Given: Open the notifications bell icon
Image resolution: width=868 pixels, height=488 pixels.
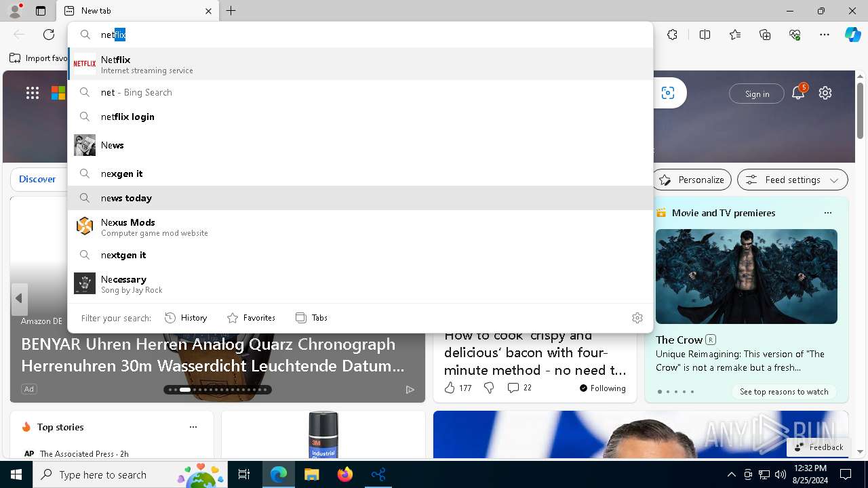Looking at the screenshot, I should pos(798,93).
